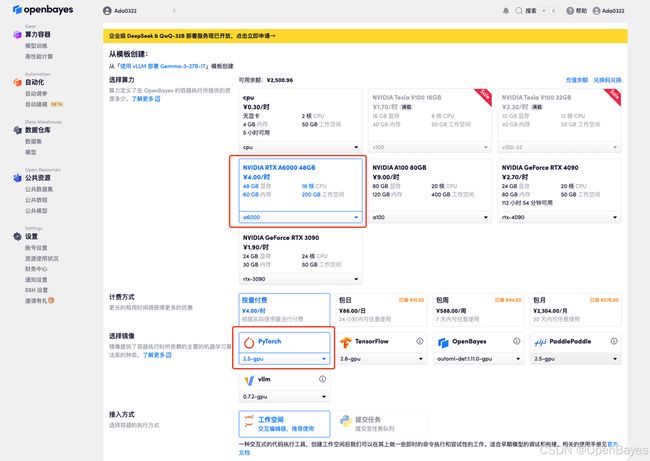Viewport: 650px width, 461px height.
Task: Click the 充值余额 recharge link
Action: tap(577, 80)
